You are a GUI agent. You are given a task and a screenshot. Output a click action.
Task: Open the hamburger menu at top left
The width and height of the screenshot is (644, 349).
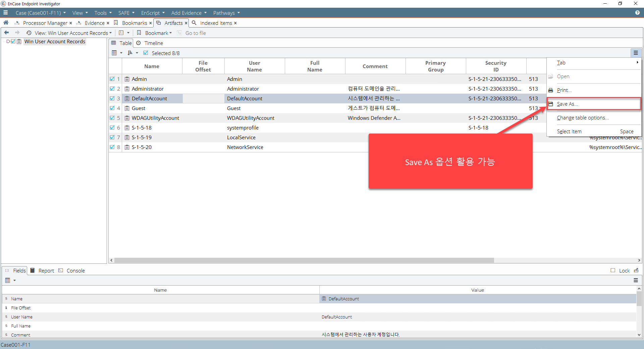click(x=5, y=13)
